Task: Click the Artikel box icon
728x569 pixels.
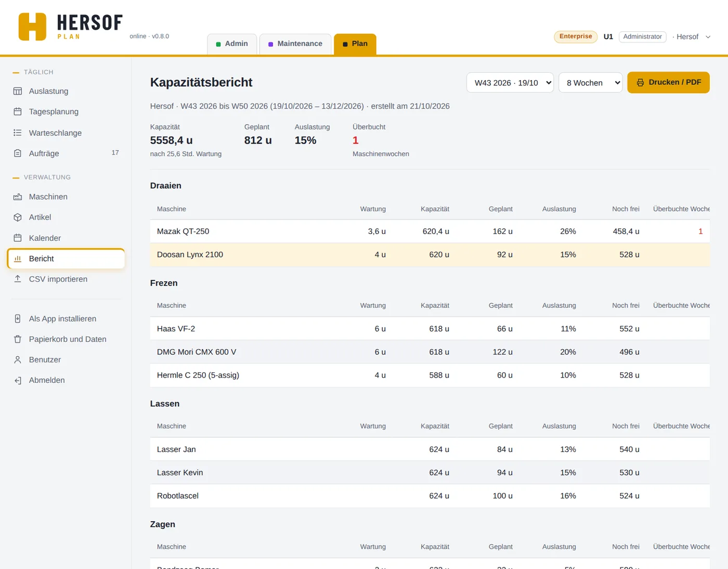Action: point(18,217)
